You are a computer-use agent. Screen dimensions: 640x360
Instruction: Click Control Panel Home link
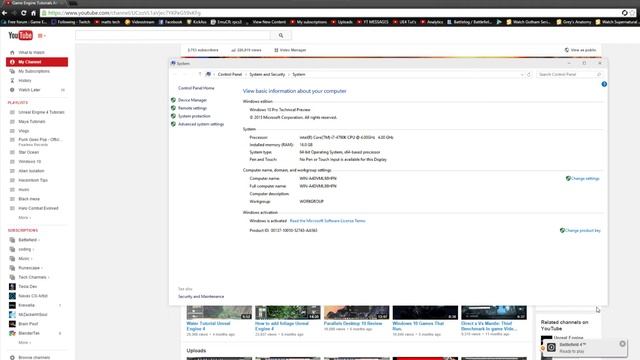point(196,88)
